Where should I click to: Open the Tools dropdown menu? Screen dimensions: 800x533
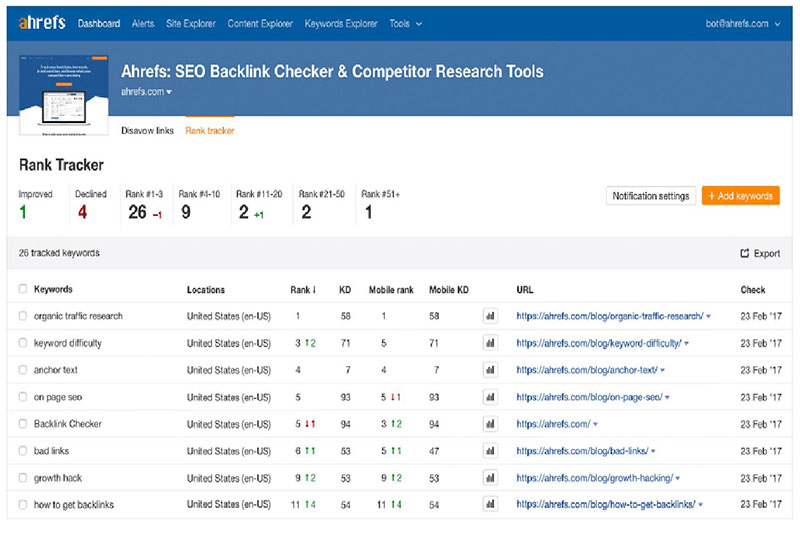coord(406,23)
